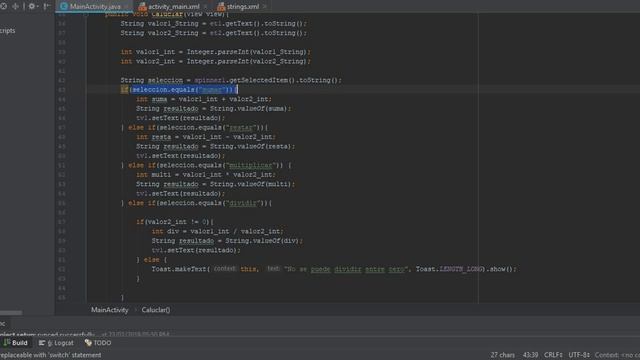Click the spinner1.getSelectedItem call

[x=244, y=80]
